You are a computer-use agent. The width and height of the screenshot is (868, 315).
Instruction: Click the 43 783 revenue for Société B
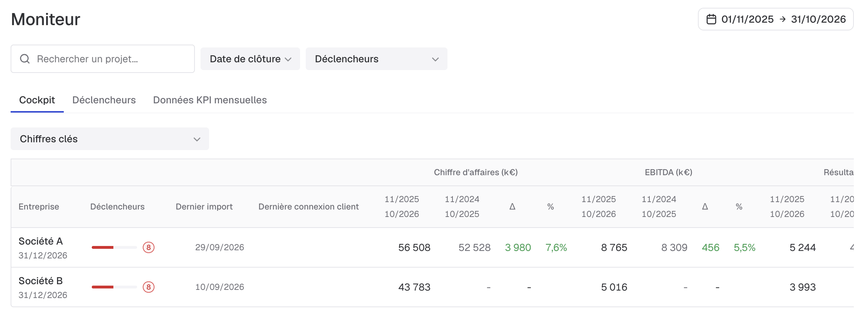pyautogui.click(x=414, y=287)
